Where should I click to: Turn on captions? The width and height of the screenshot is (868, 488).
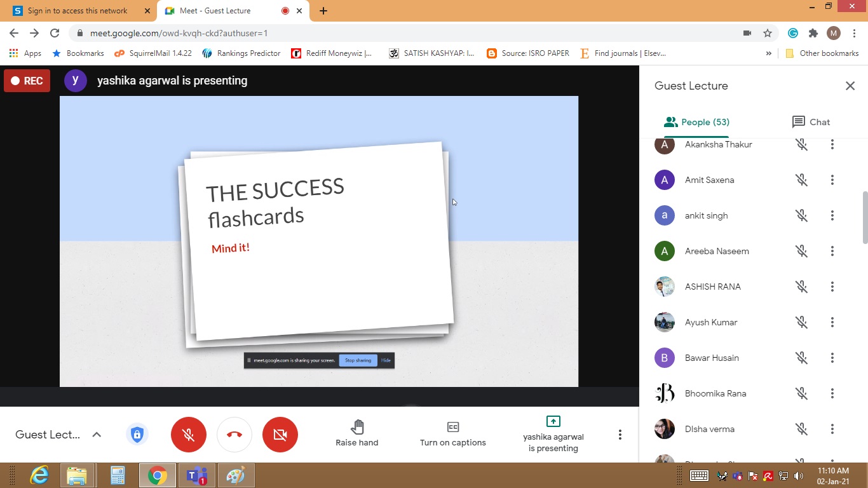[x=452, y=434]
